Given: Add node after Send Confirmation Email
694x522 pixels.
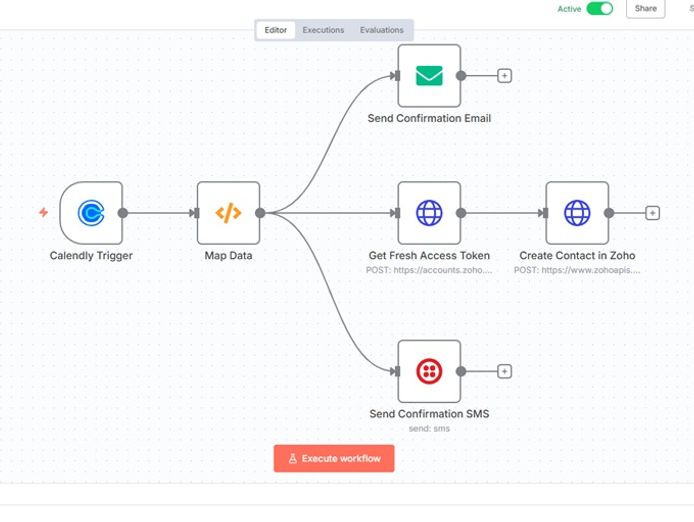Looking at the screenshot, I should point(505,75).
